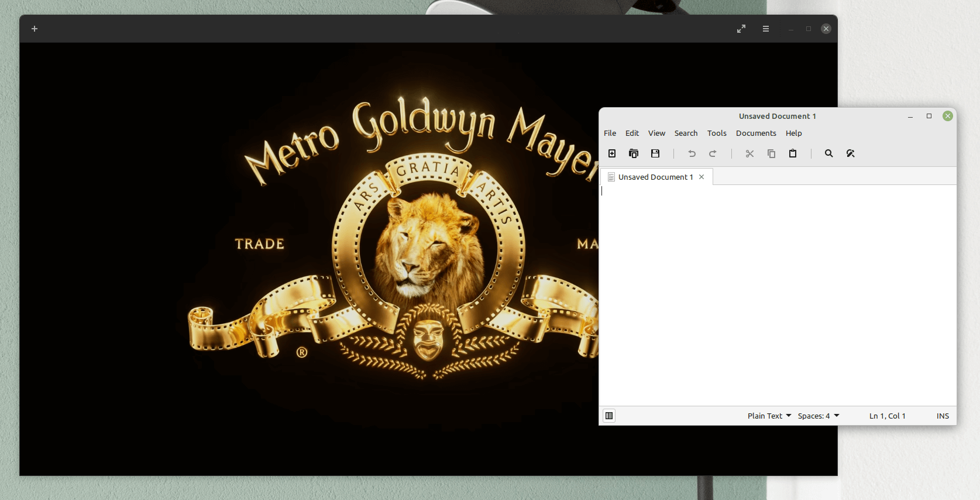The height and width of the screenshot is (500, 980).
Task: Create a new document in text editor
Action: 612,153
